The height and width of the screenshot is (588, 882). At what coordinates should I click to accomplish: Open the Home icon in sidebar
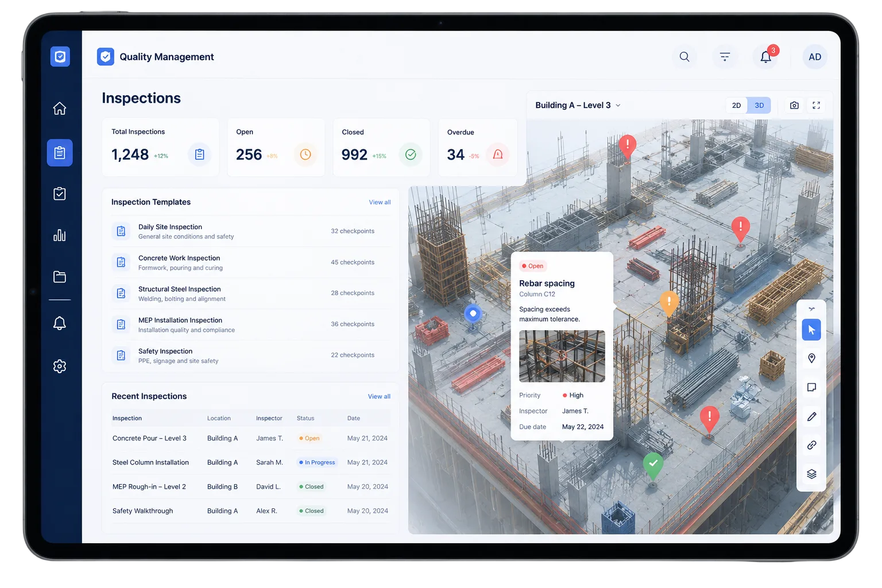tap(60, 109)
